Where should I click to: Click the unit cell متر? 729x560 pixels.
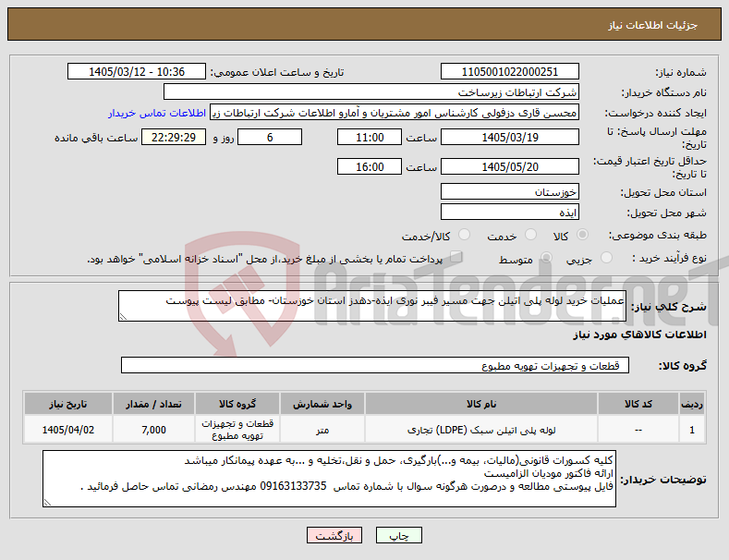pyautogui.click(x=322, y=430)
